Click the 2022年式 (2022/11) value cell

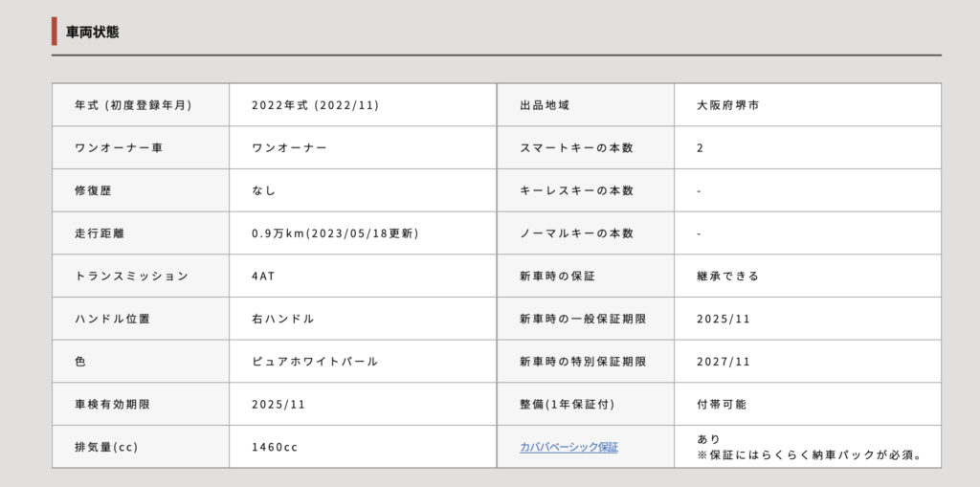click(315, 105)
